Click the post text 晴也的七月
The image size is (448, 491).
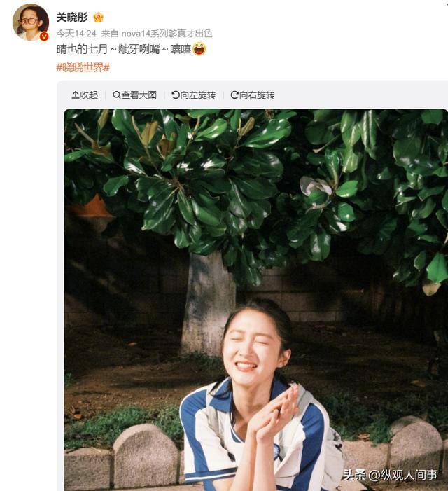(x=82, y=49)
